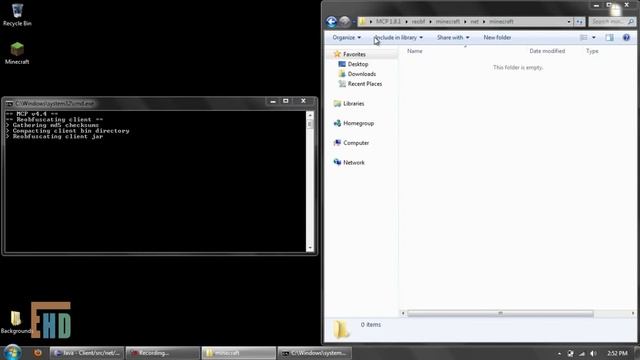The width and height of the screenshot is (640, 360).
Task: Switch to the Java Client taskbar button
Action: click(87, 353)
